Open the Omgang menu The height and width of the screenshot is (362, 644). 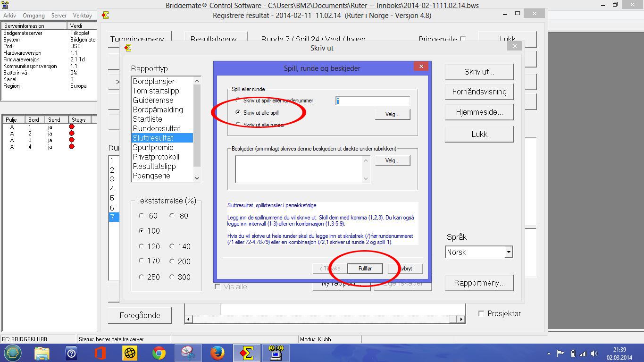tap(34, 16)
